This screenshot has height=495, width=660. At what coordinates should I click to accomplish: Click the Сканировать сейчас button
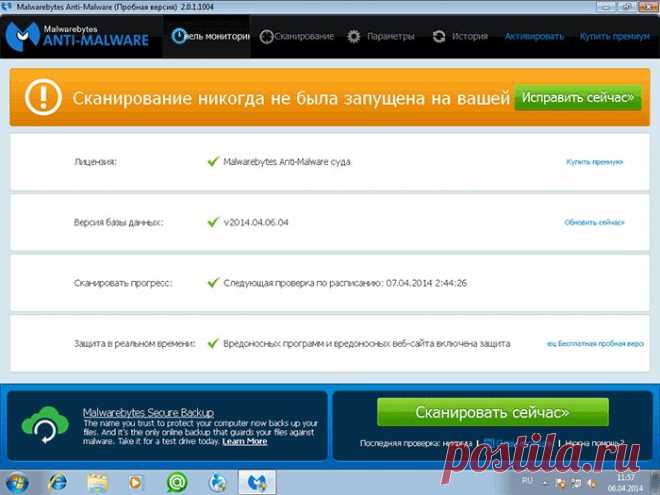coord(492,412)
